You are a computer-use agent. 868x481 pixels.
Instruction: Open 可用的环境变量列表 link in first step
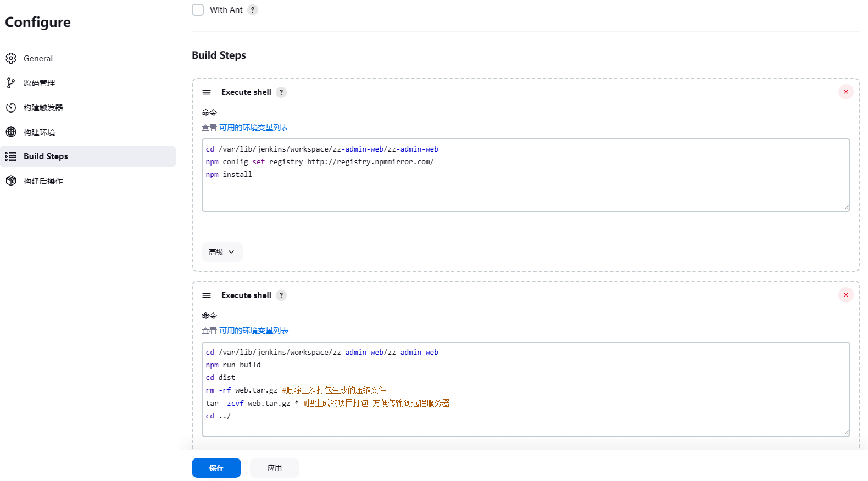point(254,127)
